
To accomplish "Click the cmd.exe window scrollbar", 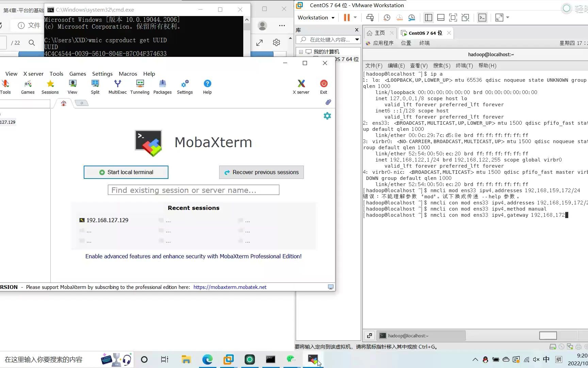I will pos(247,36).
